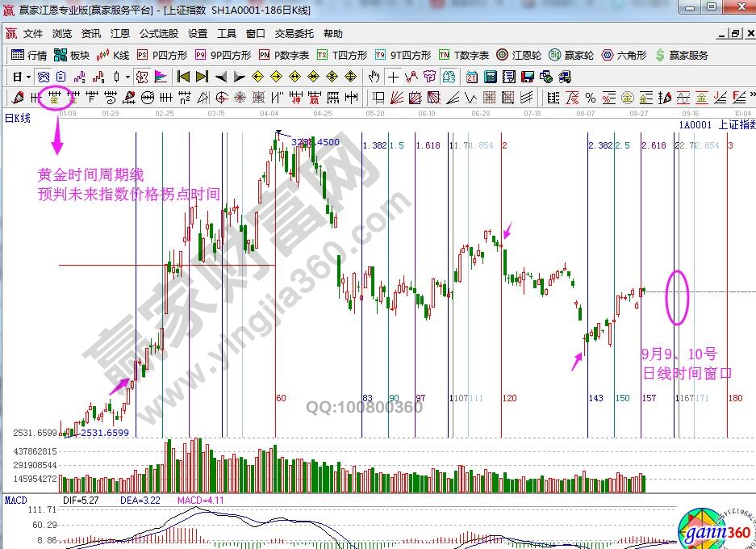756x549 pixels.
Task: Toggle the highlighted 汉 display button
Action: tap(142, 77)
